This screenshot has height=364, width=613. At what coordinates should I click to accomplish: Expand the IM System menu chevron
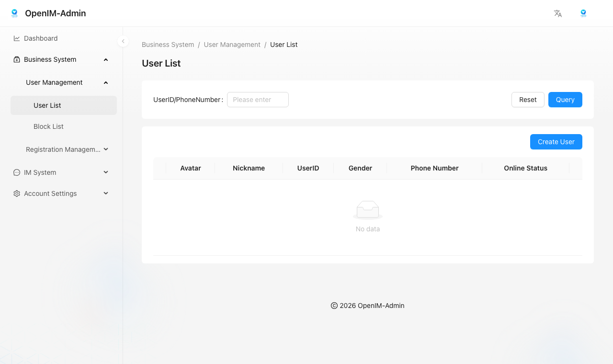coord(106,172)
